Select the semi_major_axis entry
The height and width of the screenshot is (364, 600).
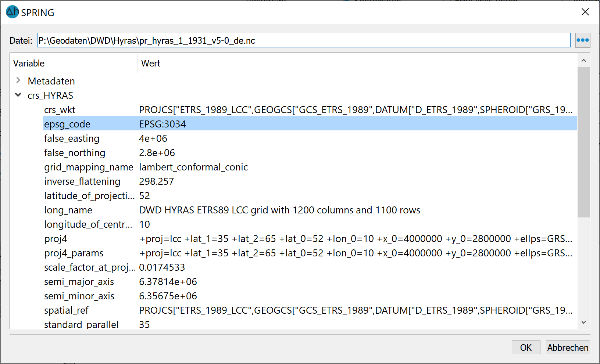click(79, 282)
